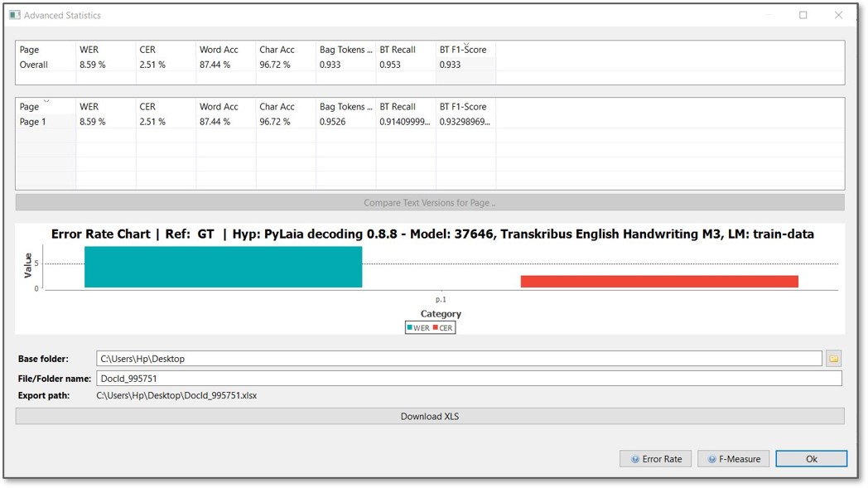Click inside the File/Folder name field
Screen dimensions: 868x488
pos(469,379)
